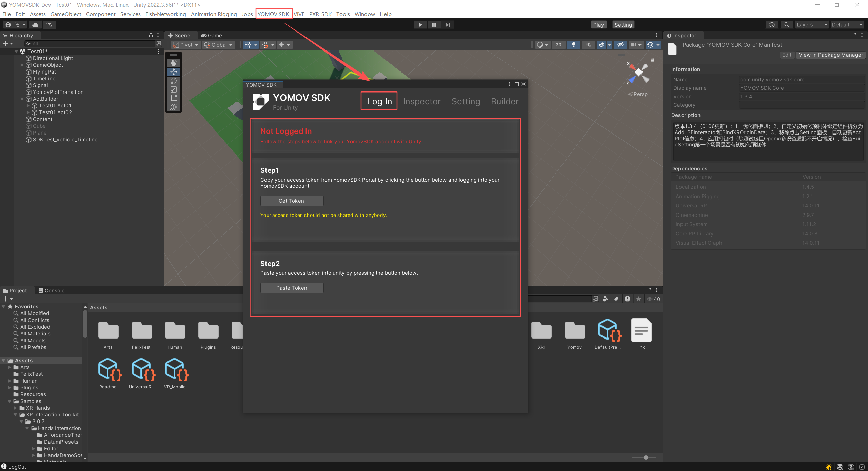The image size is (868, 471).
Task: Select the link text asset
Action: (641, 333)
